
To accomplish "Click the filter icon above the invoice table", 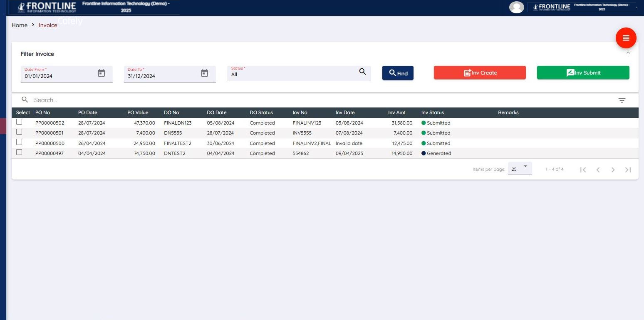I will click(x=622, y=100).
